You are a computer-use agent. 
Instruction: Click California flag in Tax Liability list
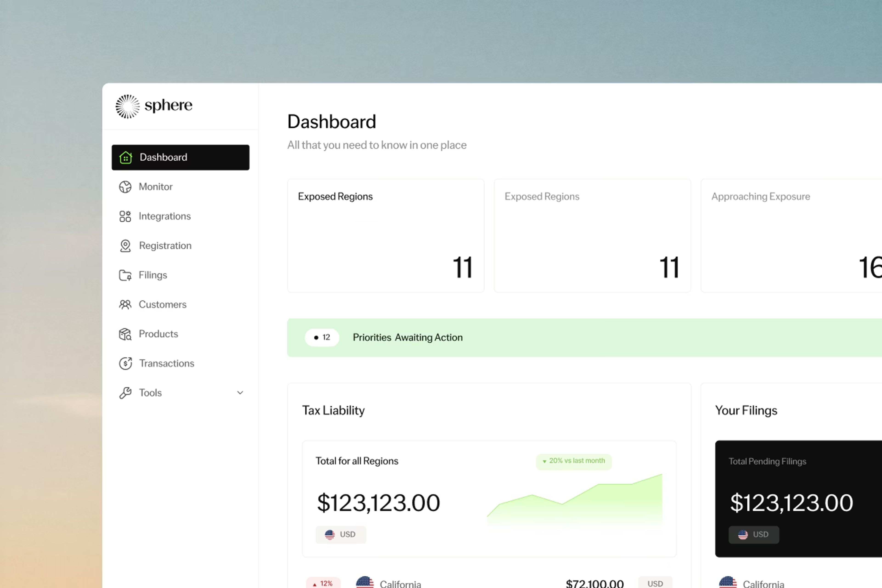click(365, 582)
